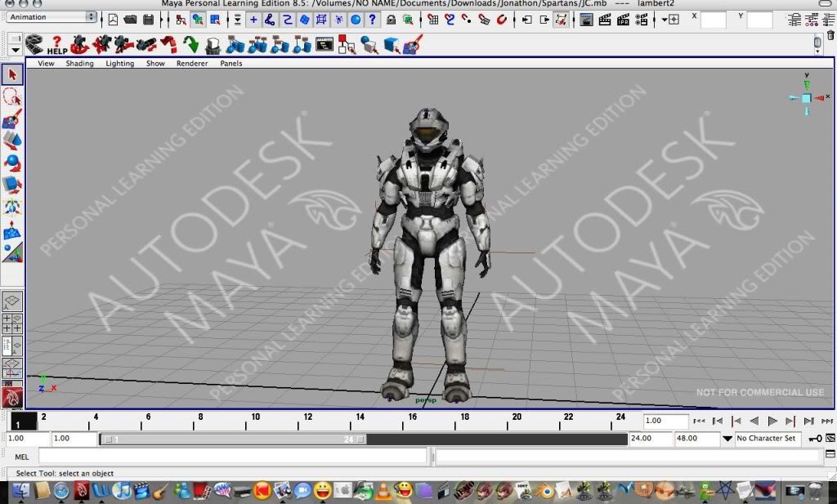Screen dimensions: 837x504
Task: Save the scene with the floppy disk icon
Action: pos(149,20)
